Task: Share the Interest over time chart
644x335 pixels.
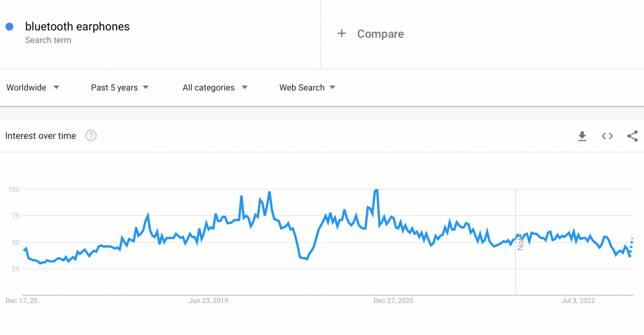Action: click(x=632, y=136)
